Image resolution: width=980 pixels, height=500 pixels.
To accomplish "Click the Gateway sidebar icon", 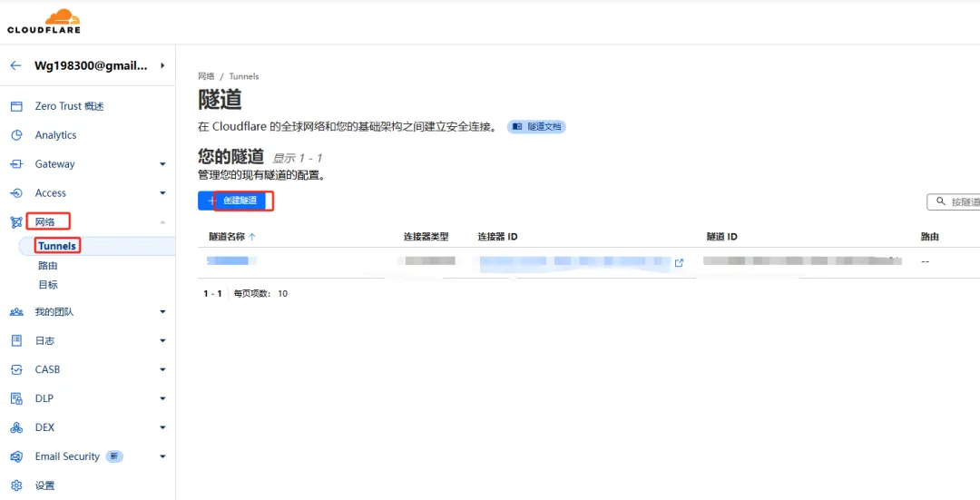I will click(x=17, y=163).
